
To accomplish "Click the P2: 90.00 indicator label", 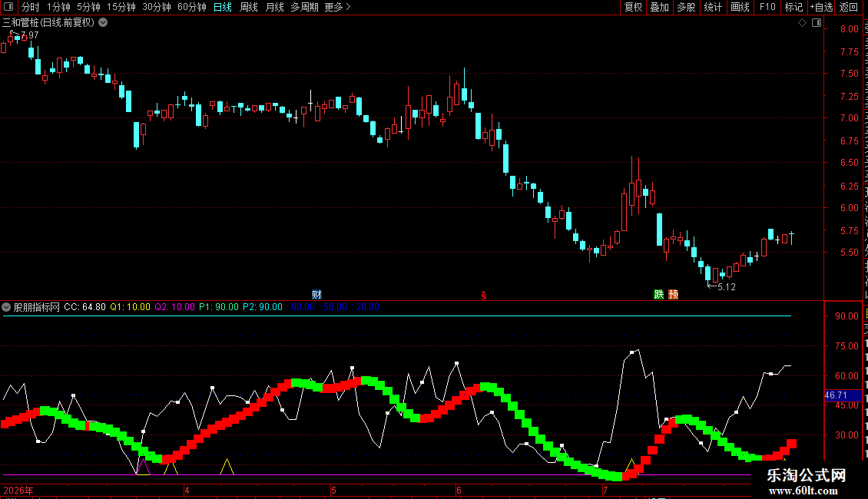I will 263,307.
